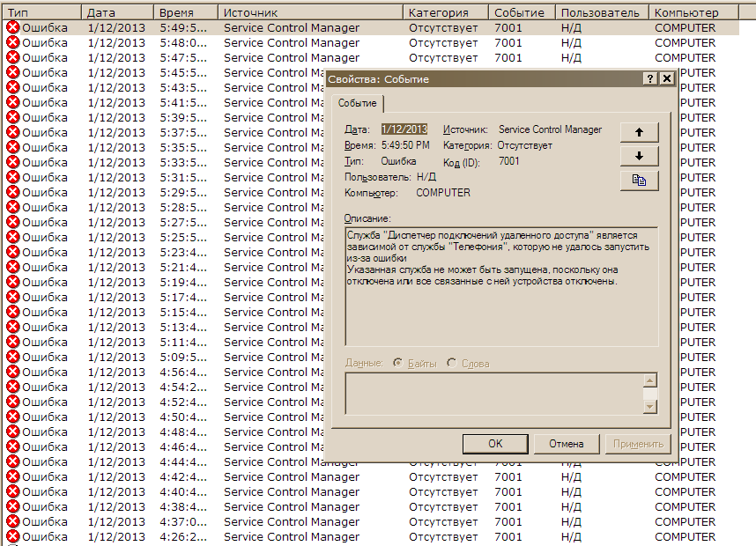Select the Слова radio button
The height and width of the screenshot is (546, 756).
coord(452,363)
